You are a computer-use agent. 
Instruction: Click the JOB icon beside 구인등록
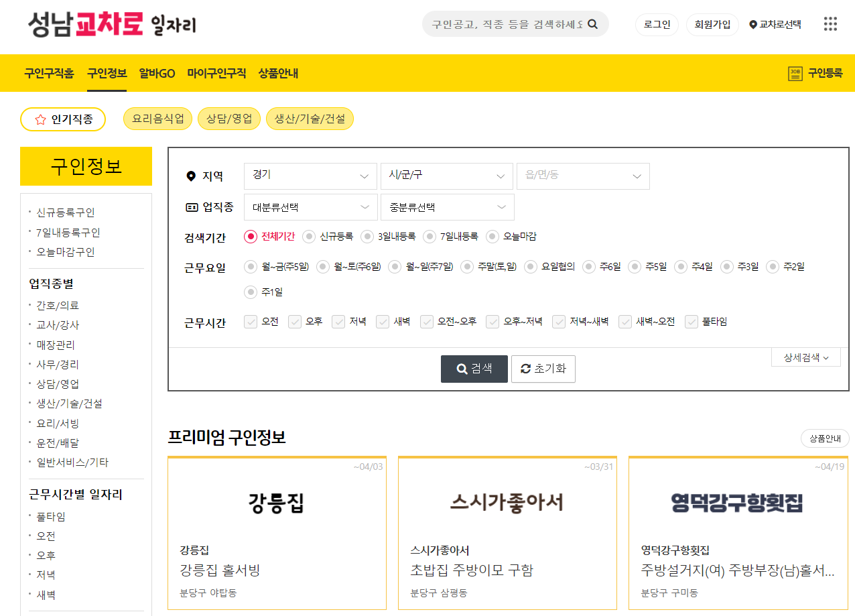pyautogui.click(x=794, y=72)
